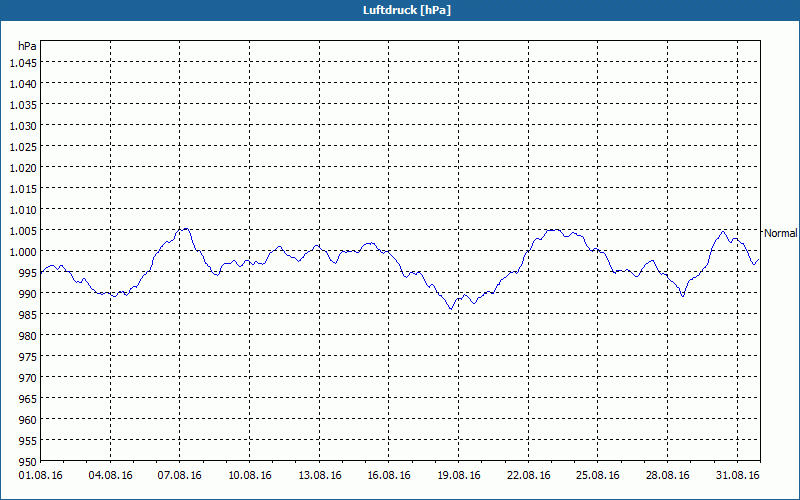
Task: Select the 1.020 y-axis value
Action: 23,168
